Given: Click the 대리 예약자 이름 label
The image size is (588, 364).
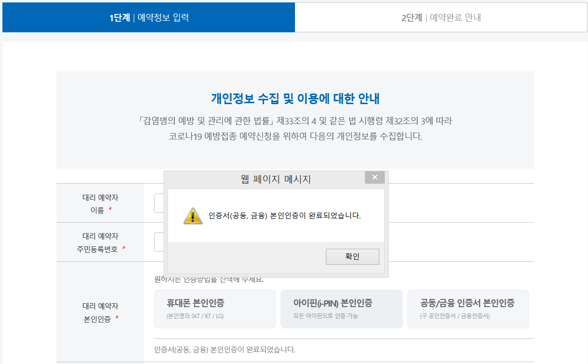Looking at the screenshot, I should click(x=100, y=203).
